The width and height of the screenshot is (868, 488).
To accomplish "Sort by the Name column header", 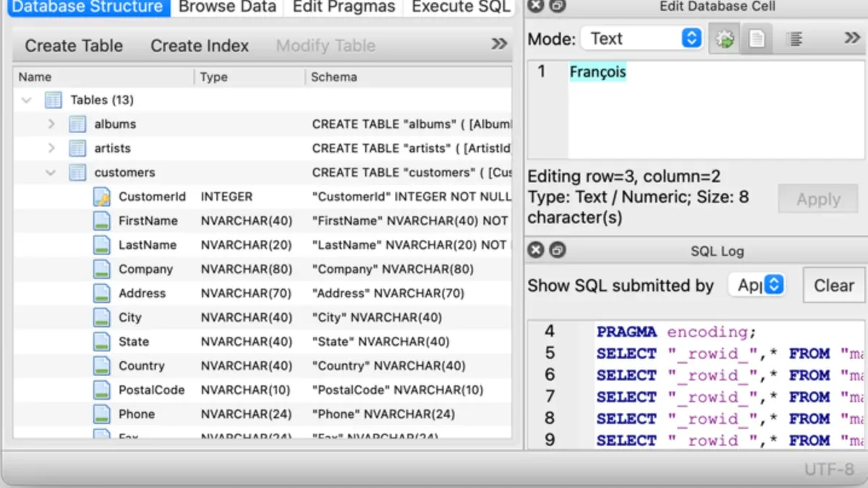I will [103, 77].
